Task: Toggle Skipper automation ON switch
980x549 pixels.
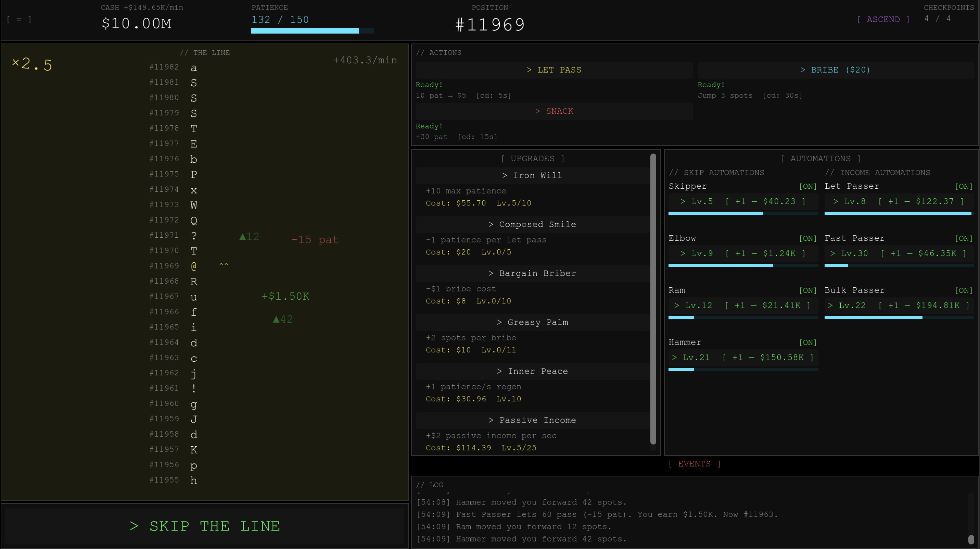Action: [x=808, y=187]
